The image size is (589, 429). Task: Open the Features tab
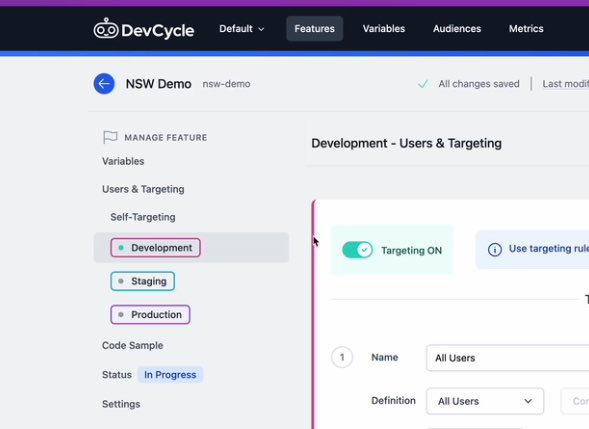(314, 29)
